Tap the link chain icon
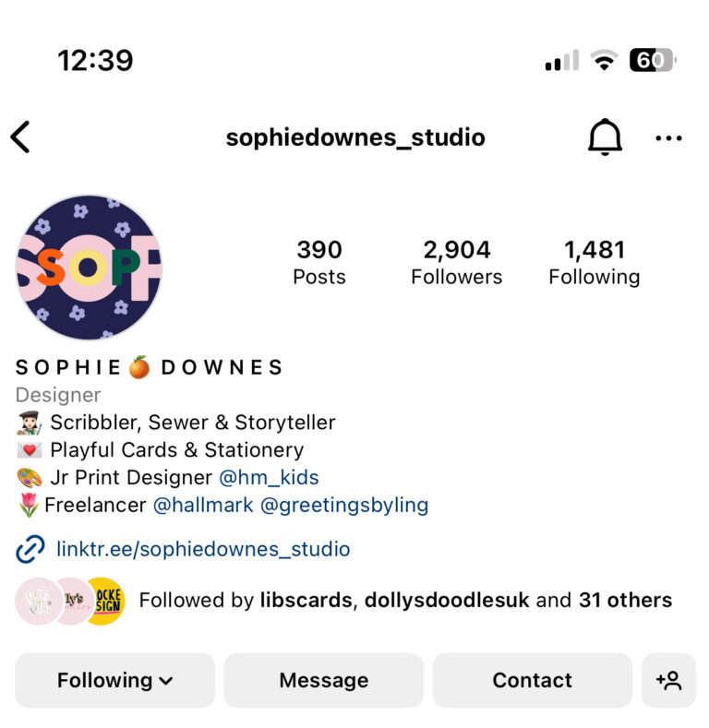The width and height of the screenshot is (709, 728). pyautogui.click(x=30, y=549)
